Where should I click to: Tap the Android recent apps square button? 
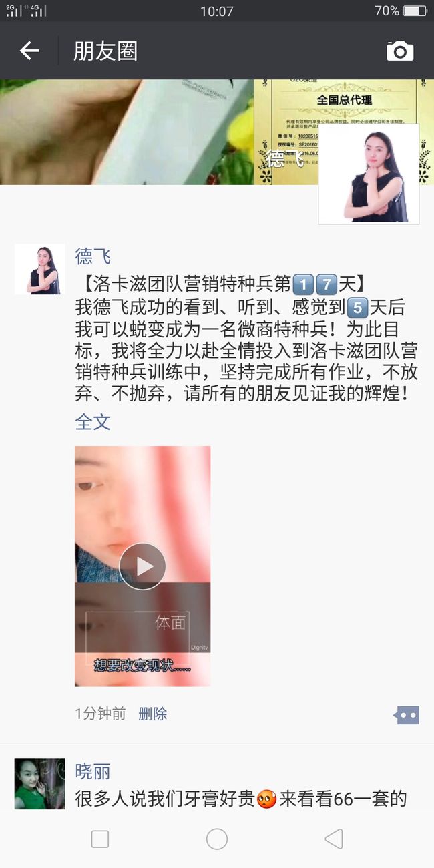click(100, 839)
